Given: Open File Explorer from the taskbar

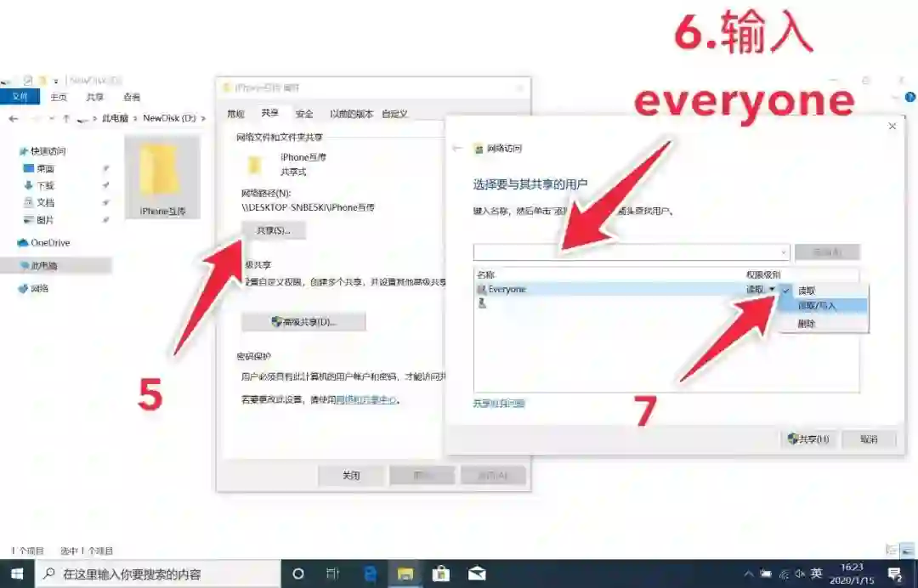Looking at the screenshot, I should coord(405,574).
